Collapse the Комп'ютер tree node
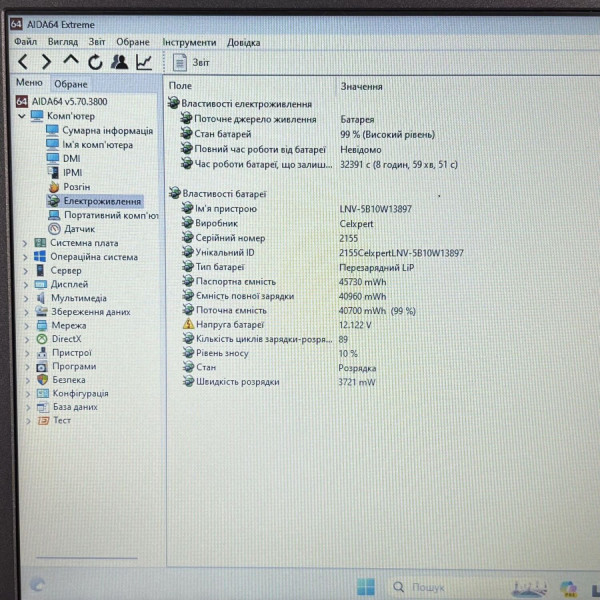The width and height of the screenshot is (600, 600). click(x=22, y=116)
